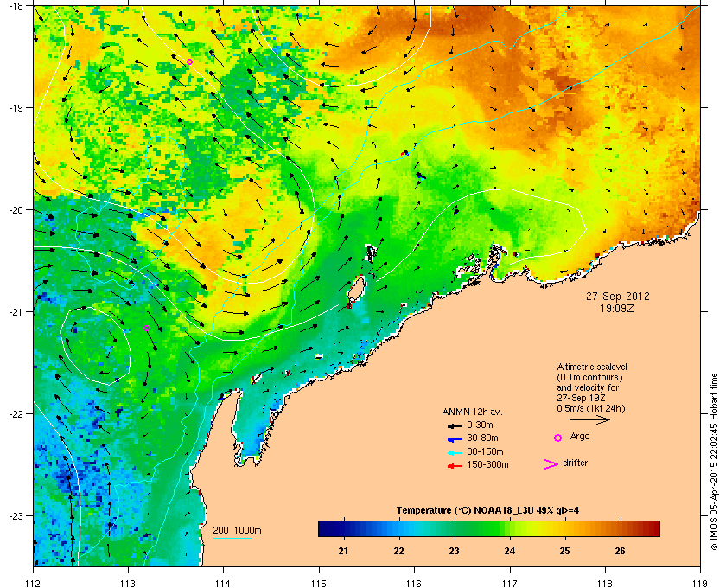Screen dimensions: 726x588
Task: Click latitude axis label '-19'
Action: (15, 107)
